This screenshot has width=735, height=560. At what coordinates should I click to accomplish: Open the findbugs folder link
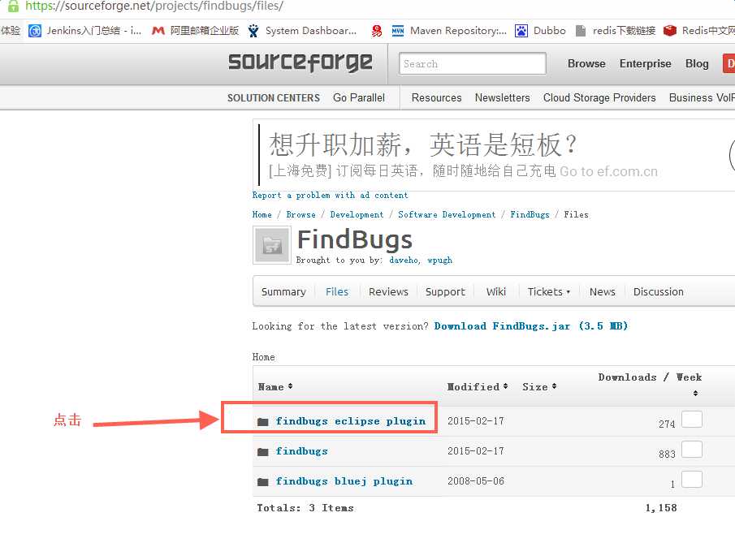302,450
